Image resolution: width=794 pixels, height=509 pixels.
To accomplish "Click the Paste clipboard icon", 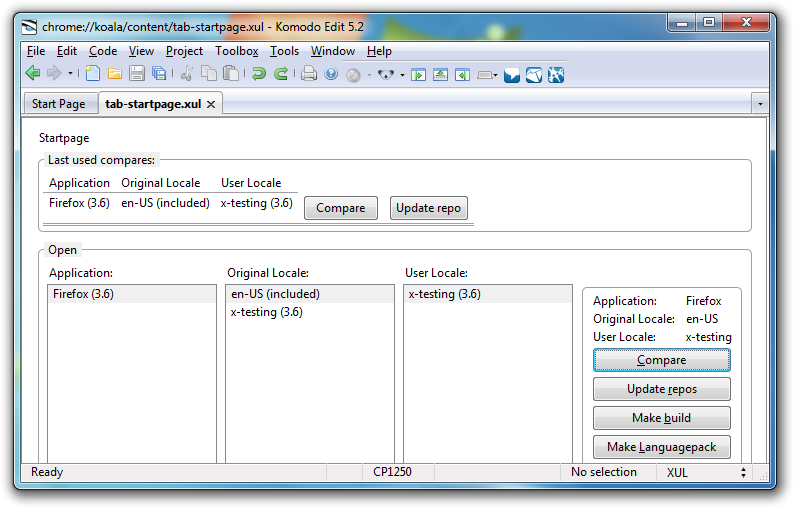I will 231,74.
